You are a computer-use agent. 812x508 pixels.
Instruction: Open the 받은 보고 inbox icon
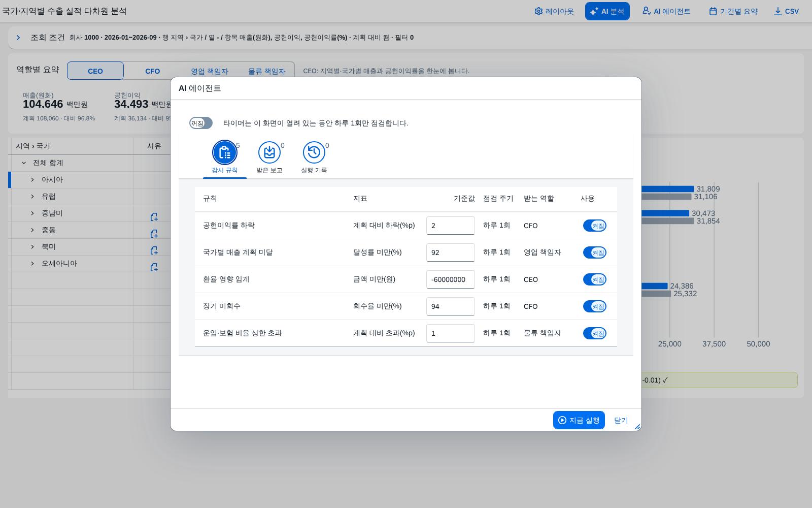(x=269, y=152)
